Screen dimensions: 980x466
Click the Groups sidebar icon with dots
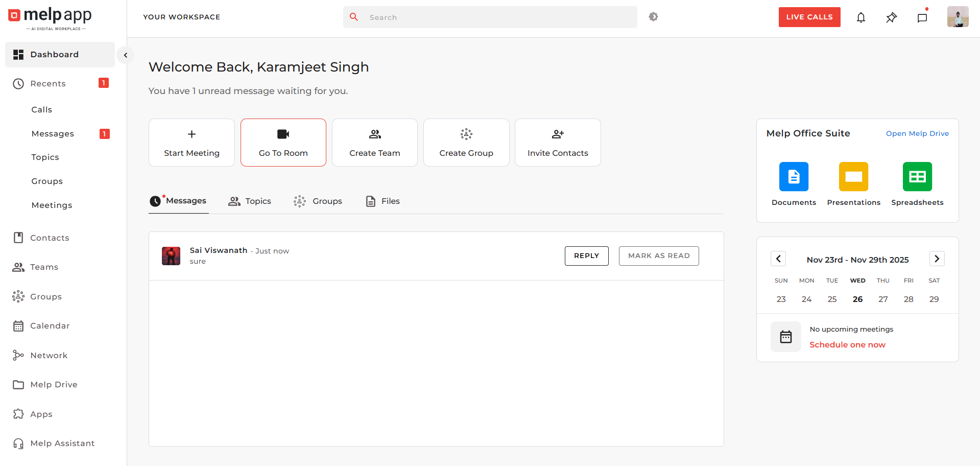(18, 296)
